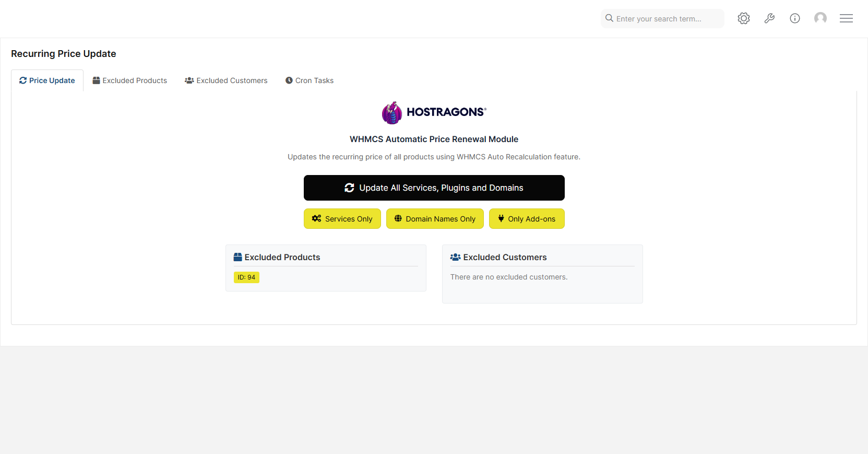Choose the Domain Names Only button
This screenshot has width=868, height=454.
point(435,219)
